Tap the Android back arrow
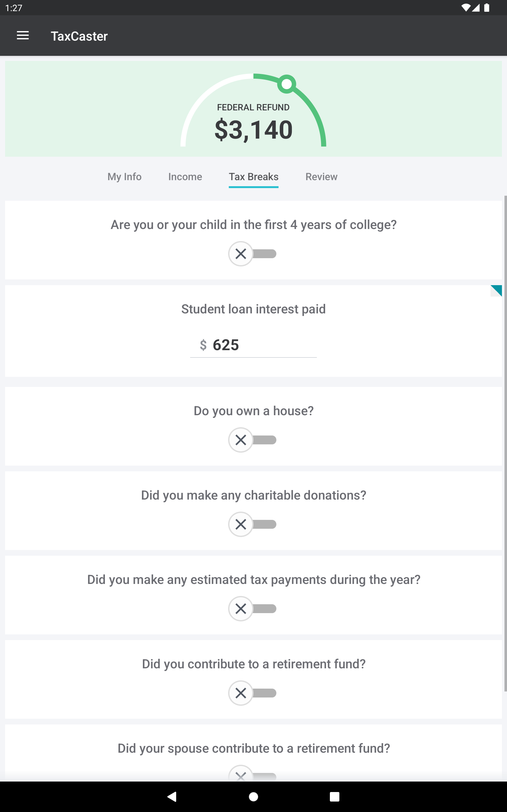Viewport: 507px width, 812px height. 172,796
